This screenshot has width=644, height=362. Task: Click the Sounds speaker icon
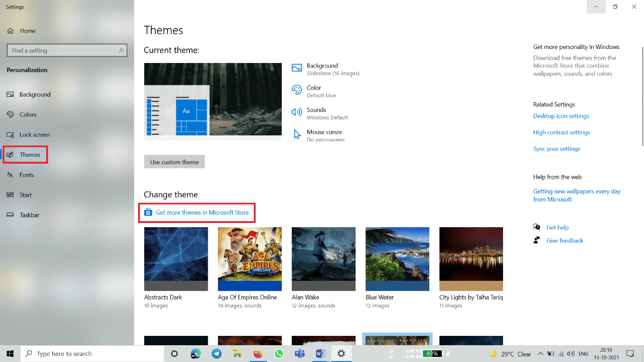pos(296,112)
